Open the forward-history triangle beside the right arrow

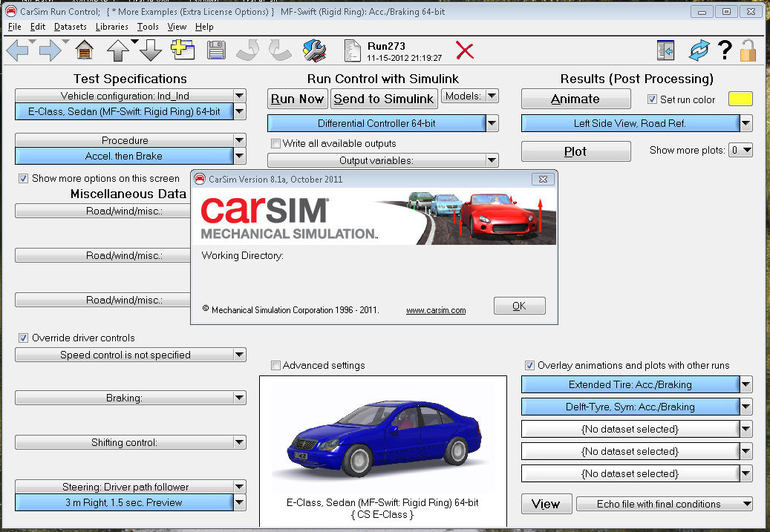(65, 42)
